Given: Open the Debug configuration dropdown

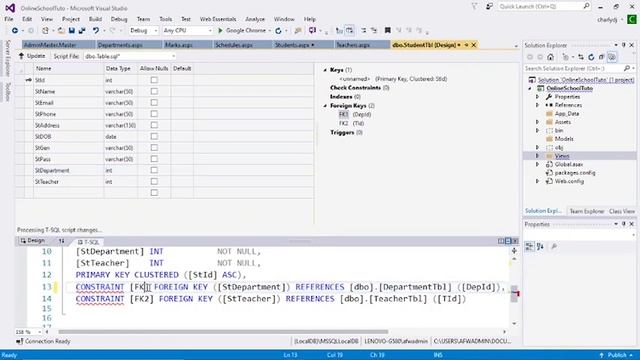Looking at the screenshot, I should pyautogui.click(x=143, y=31).
